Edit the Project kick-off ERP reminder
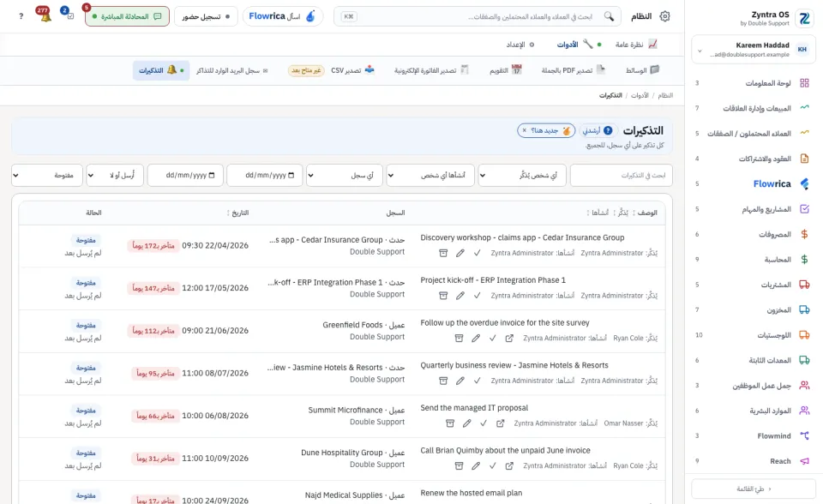The height and width of the screenshot is (504, 823). click(460, 296)
